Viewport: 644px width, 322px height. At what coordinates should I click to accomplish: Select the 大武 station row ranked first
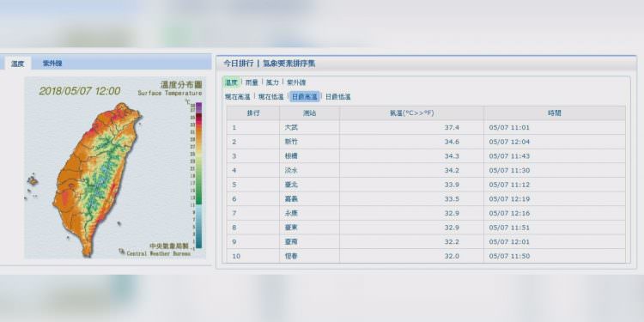426,127
